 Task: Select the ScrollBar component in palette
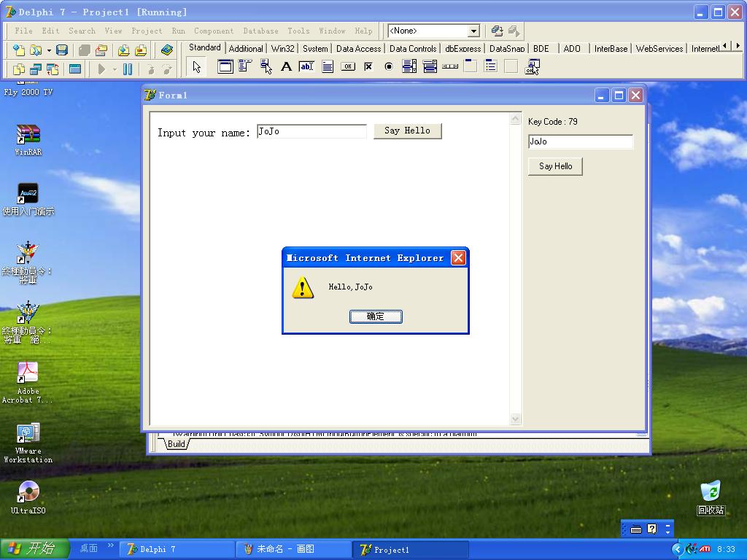click(x=450, y=66)
